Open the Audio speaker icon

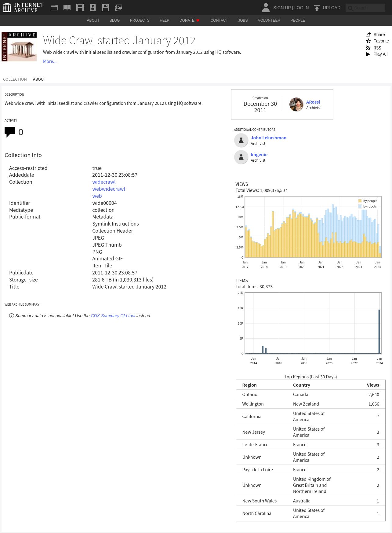93,8
